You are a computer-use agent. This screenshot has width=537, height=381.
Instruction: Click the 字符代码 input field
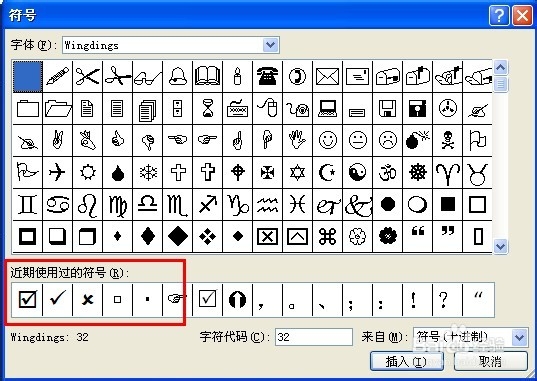pos(314,337)
